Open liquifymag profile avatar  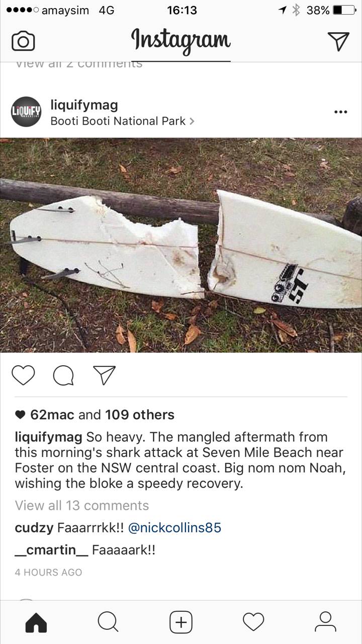(x=26, y=112)
